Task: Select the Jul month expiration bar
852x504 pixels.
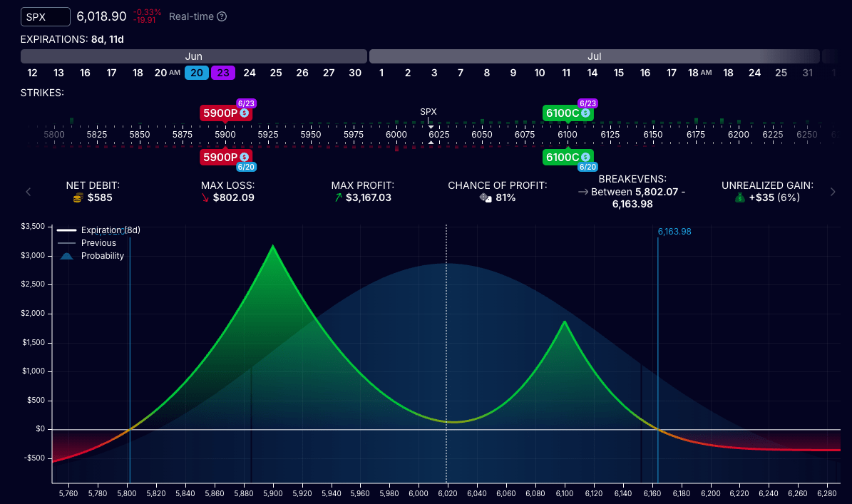Action: coord(594,56)
